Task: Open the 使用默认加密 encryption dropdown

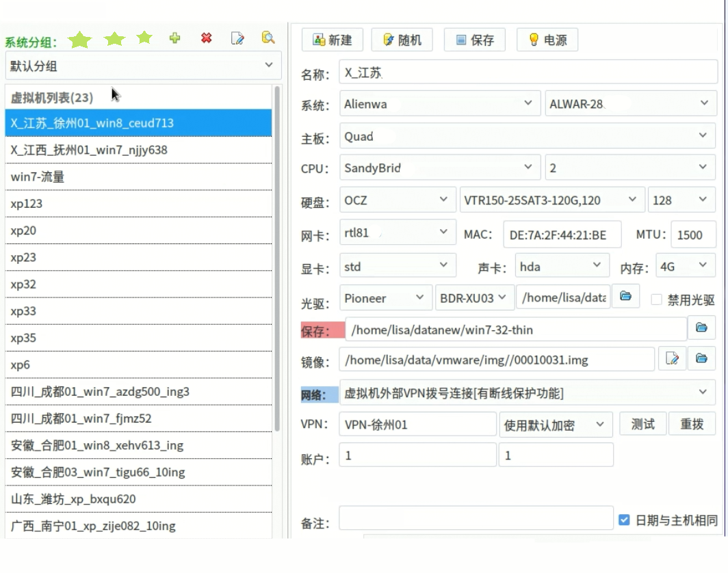Action: 555,425
